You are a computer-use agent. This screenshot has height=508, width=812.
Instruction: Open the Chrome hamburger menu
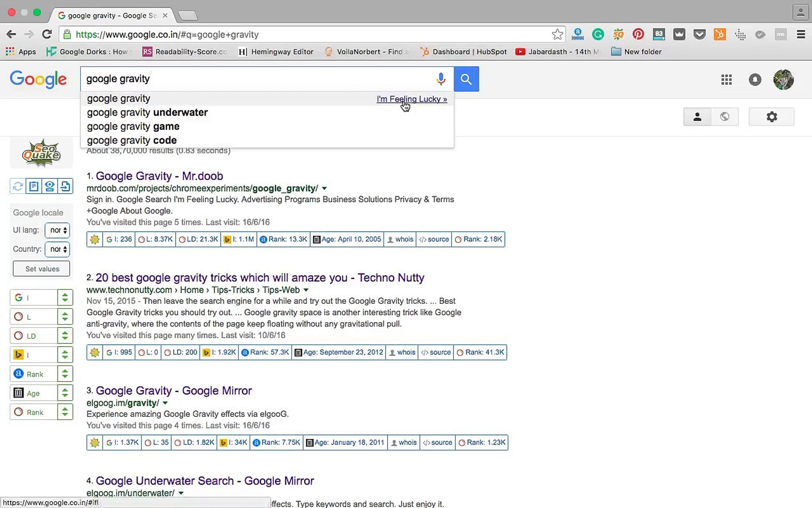[801, 34]
